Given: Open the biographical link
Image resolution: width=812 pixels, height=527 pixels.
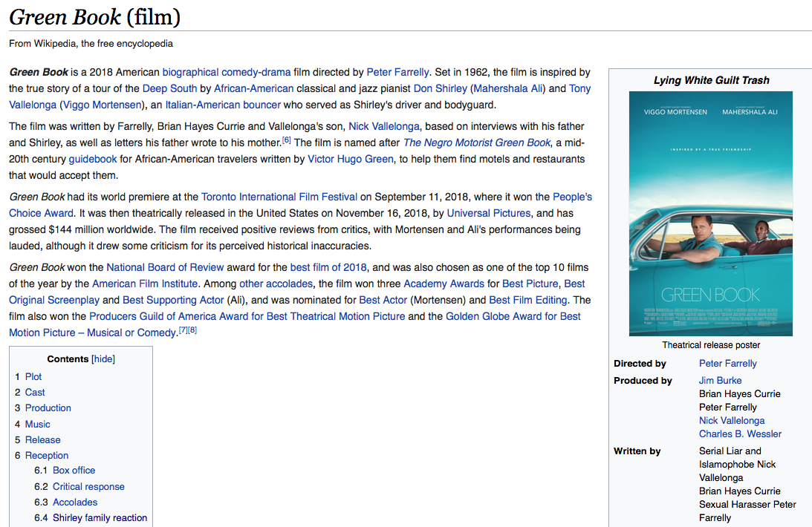Looking at the screenshot, I should pos(191,72).
